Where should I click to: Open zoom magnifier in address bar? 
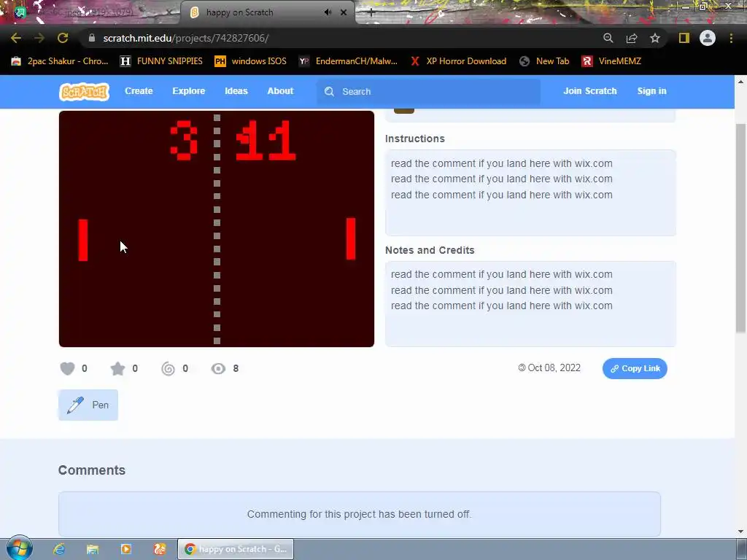(608, 38)
